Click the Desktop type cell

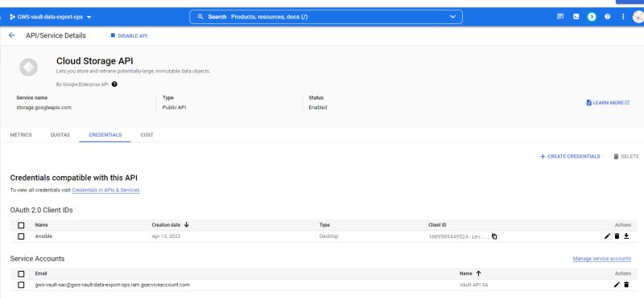coord(329,236)
